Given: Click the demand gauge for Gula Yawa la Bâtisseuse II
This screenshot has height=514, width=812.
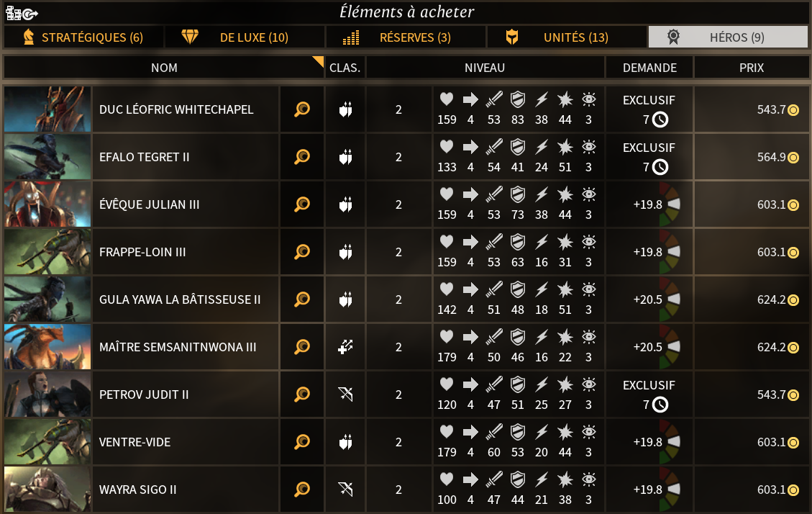Looking at the screenshot, I should pos(670,299).
